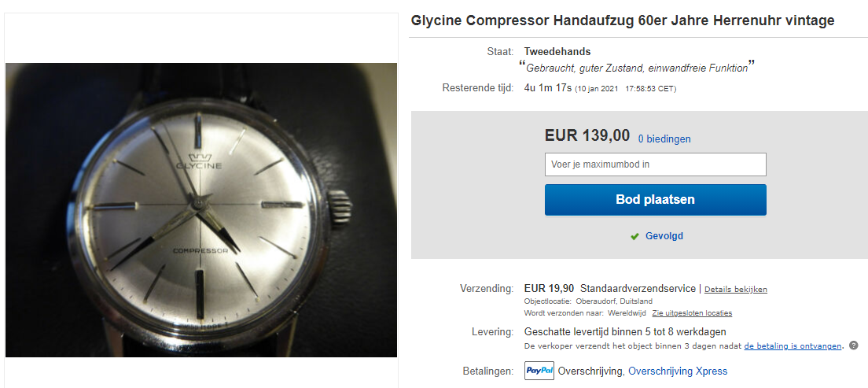
Task: Open the Glycine watch product photo
Action: (201, 210)
